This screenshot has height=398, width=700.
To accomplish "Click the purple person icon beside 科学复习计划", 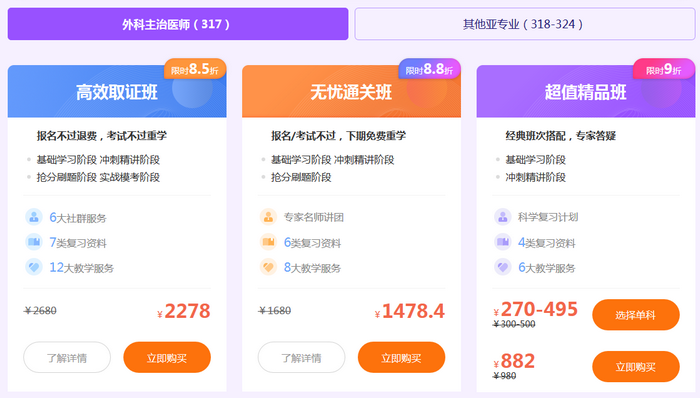I will pyautogui.click(x=503, y=217).
